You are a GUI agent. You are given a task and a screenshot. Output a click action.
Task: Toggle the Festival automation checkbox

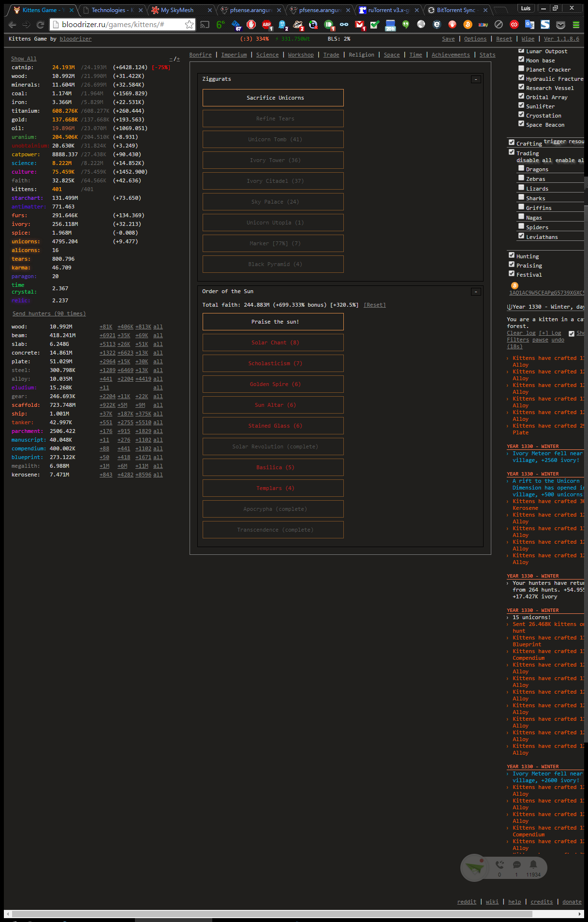(x=512, y=274)
